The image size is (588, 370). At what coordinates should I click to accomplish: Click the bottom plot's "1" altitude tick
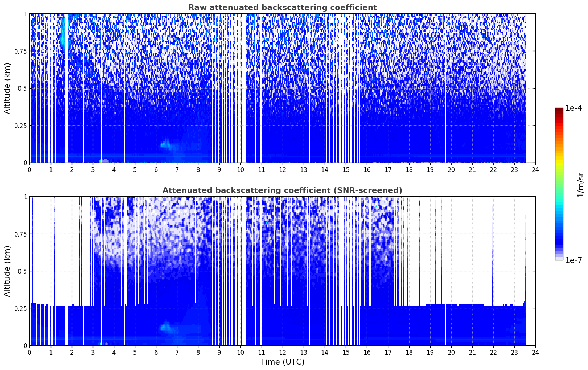(25, 197)
